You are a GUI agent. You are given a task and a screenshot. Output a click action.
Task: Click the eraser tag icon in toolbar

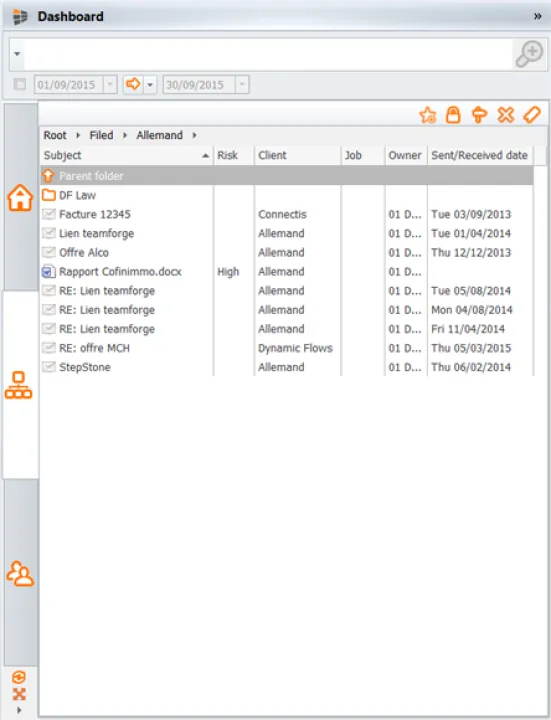coord(532,115)
